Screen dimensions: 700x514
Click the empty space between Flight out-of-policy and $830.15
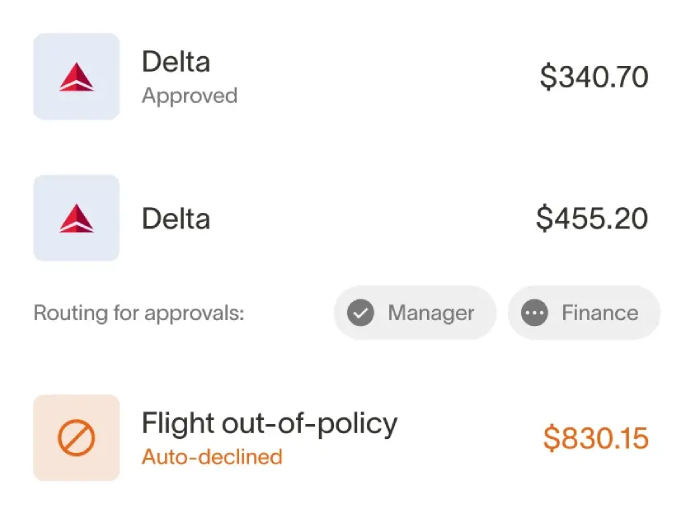tap(470, 438)
